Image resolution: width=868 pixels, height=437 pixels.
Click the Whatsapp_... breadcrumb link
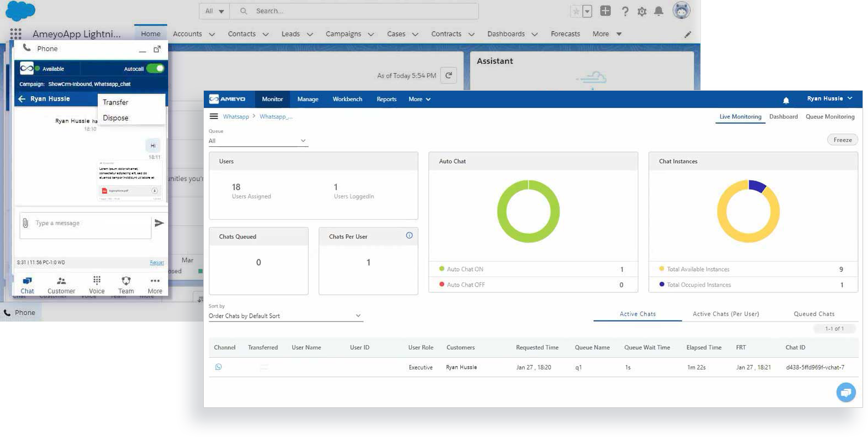pos(276,117)
